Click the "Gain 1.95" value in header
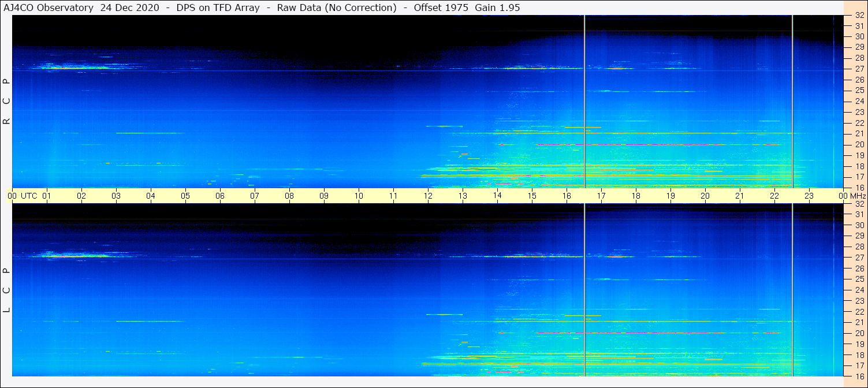The width and height of the screenshot is (868, 388). point(498,8)
